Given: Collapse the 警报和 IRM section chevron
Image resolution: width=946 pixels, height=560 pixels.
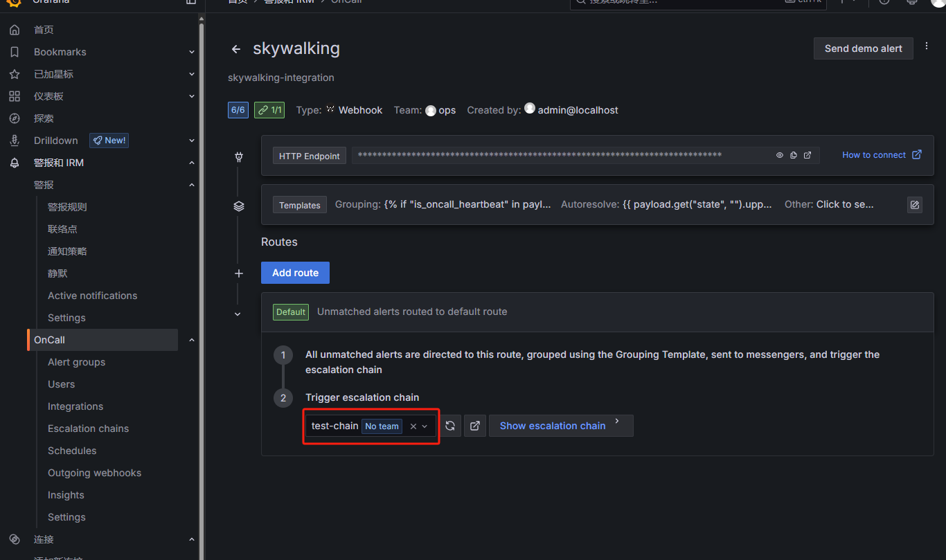Looking at the screenshot, I should pos(192,163).
